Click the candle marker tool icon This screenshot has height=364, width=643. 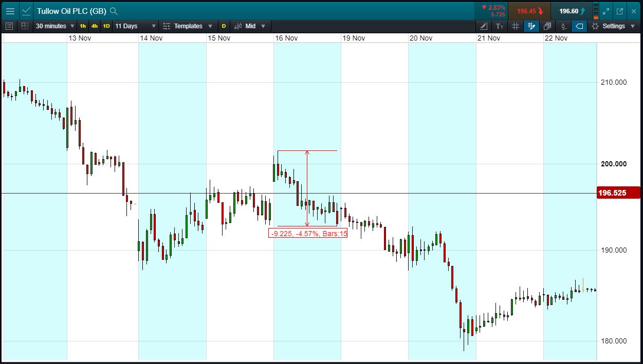563,26
